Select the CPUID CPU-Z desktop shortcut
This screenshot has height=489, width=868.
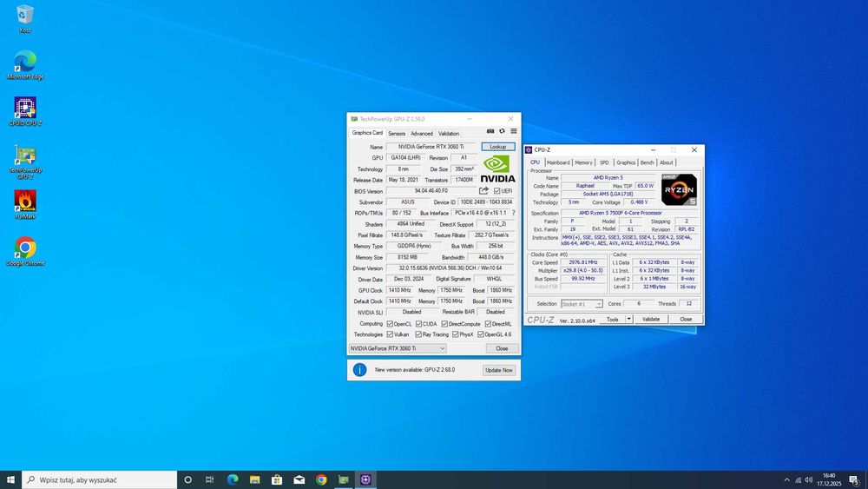pyautogui.click(x=25, y=112)
